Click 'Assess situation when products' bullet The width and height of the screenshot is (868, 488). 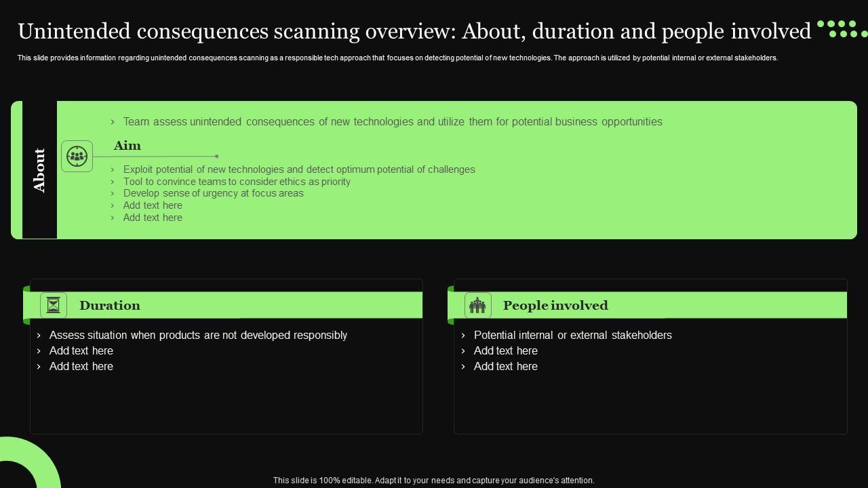(x=198, y=335)
